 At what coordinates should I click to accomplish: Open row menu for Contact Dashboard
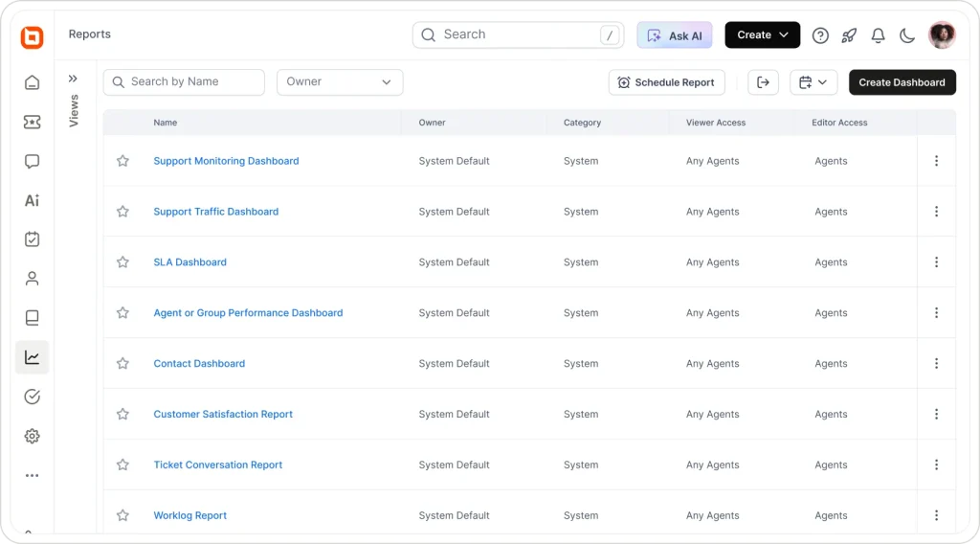[x=936, y=363]
